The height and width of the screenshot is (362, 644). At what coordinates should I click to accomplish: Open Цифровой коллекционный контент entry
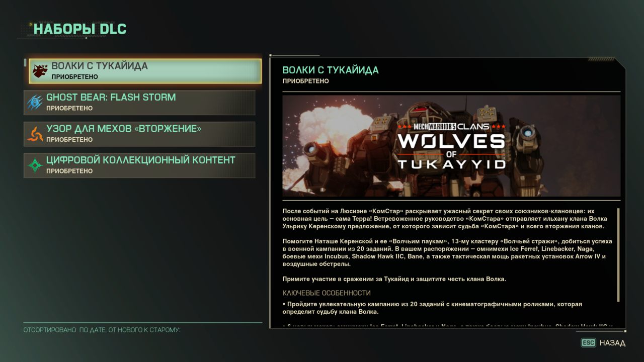tap(139, 165)
